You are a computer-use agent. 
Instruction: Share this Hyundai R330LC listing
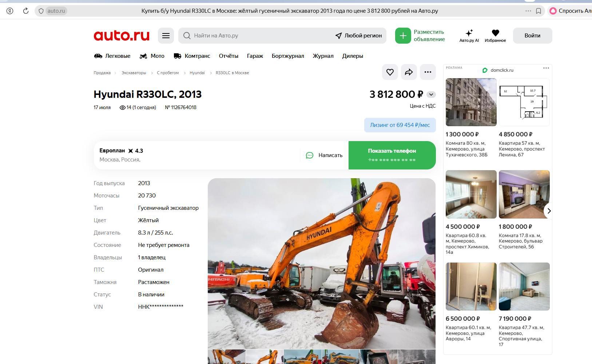[409, 72]
